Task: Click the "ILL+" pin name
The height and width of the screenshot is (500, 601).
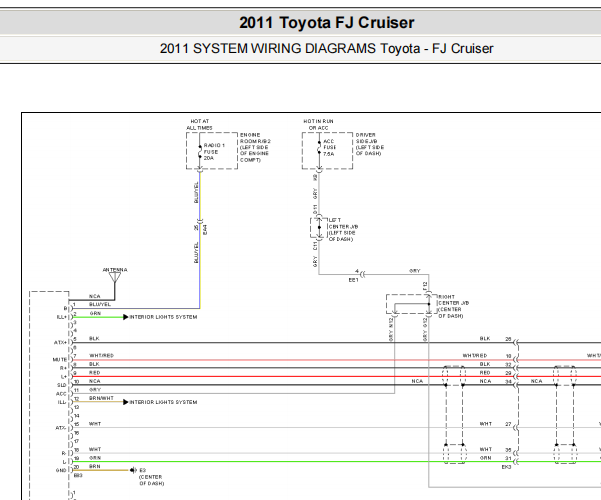Action: click(61, 317)
